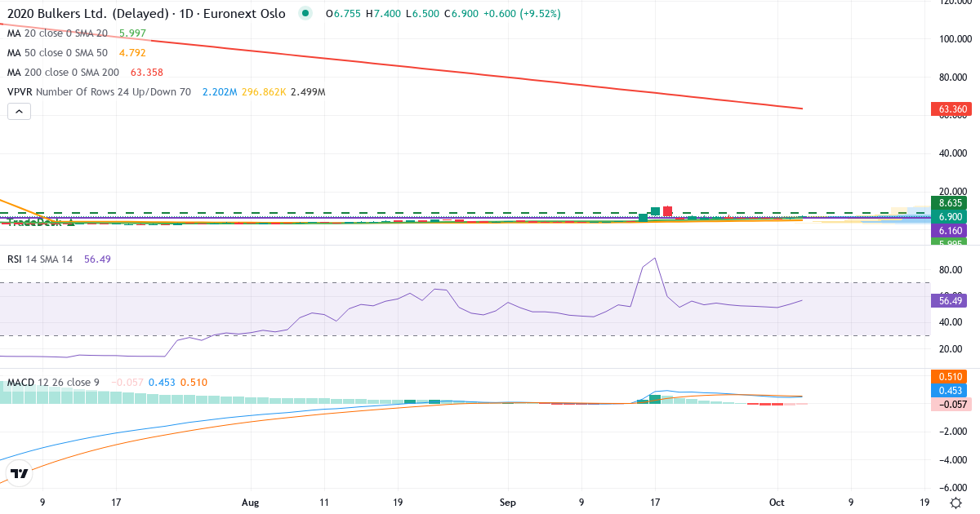Select the MACD 12 26 close 9 legend
980x514 pixels.
coord(53,383)
